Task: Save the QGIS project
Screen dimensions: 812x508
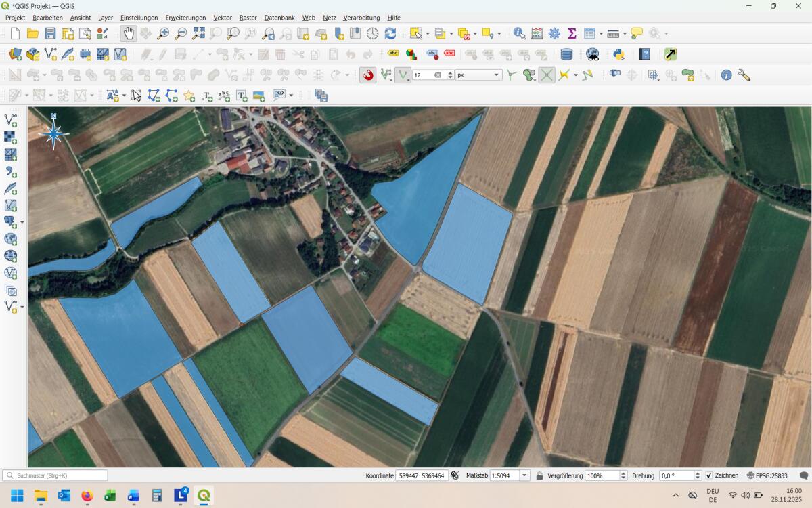Action: click(48, 33)
